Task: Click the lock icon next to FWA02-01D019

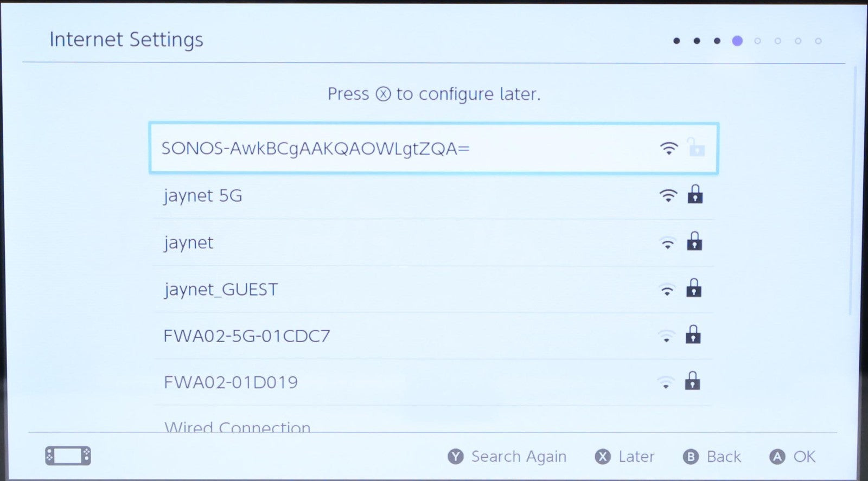Action: pos(692,381)
